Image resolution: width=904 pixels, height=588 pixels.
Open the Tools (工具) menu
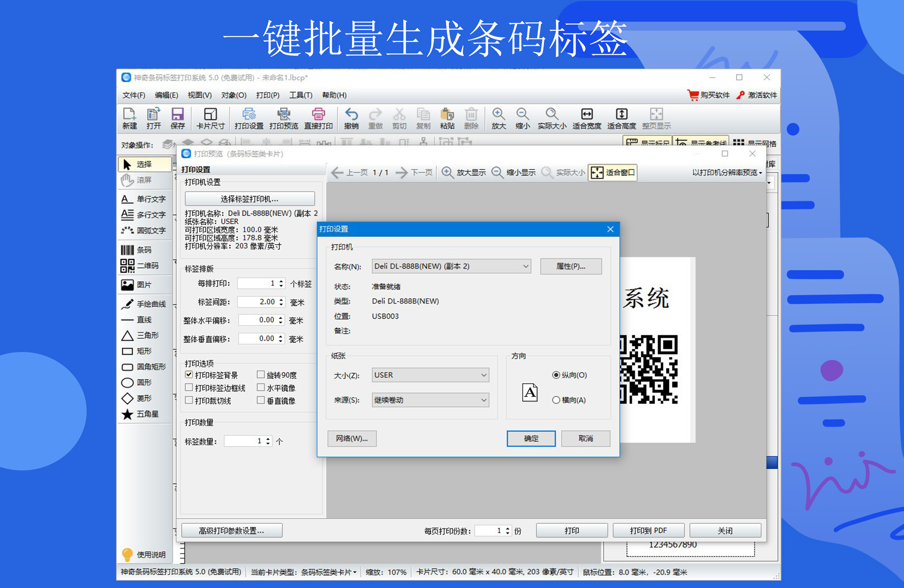click(x=301, y=95)
